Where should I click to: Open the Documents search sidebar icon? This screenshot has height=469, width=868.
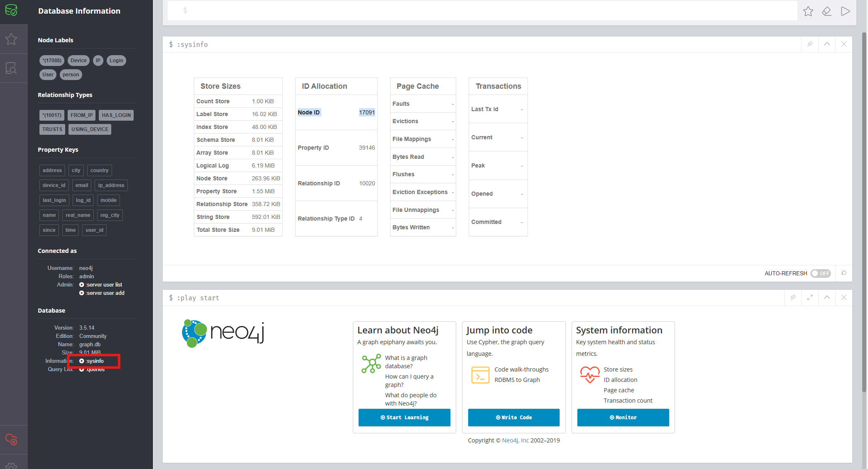(11, 68)
